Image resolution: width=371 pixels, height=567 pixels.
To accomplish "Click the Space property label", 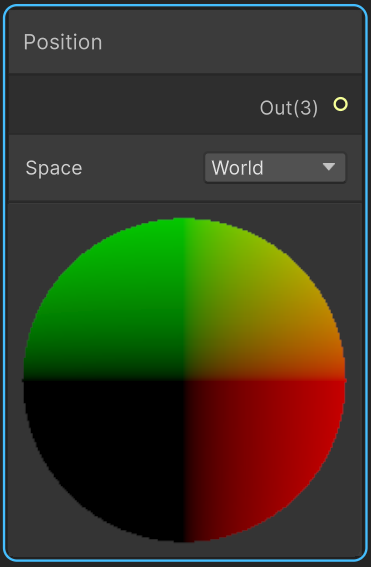I will pyautogui.click(x=54, y=168).
